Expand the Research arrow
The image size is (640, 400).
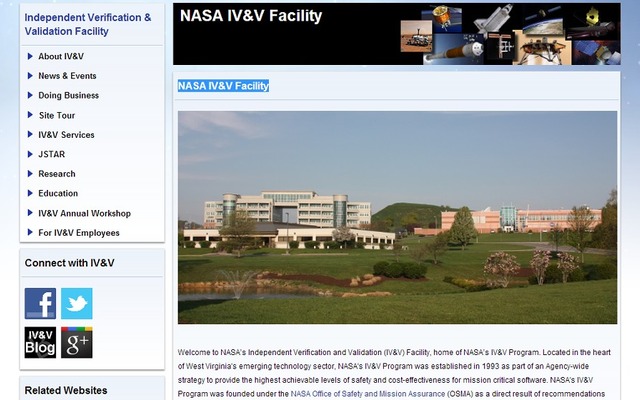[x=30, y=174]
